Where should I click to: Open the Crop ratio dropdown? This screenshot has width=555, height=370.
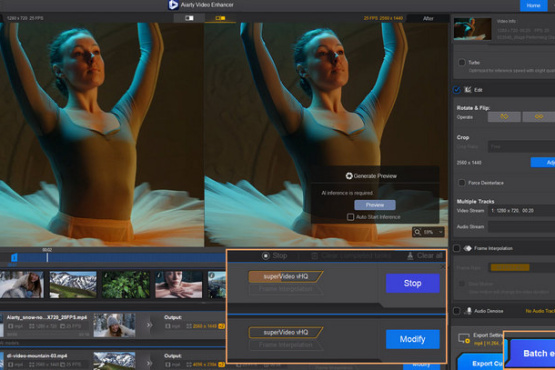[521, 147]
